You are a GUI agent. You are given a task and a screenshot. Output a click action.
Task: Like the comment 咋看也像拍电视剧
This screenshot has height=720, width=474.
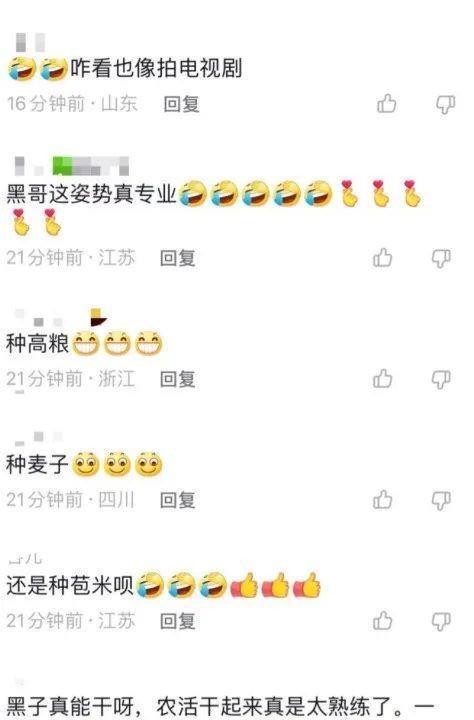coord(386,104)
